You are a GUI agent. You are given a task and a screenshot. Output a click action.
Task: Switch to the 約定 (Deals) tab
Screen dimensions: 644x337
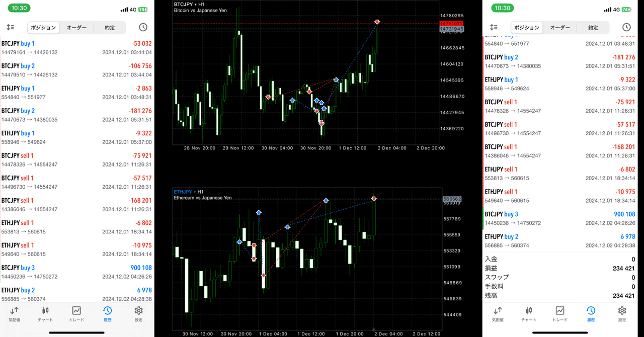(109, 27)
